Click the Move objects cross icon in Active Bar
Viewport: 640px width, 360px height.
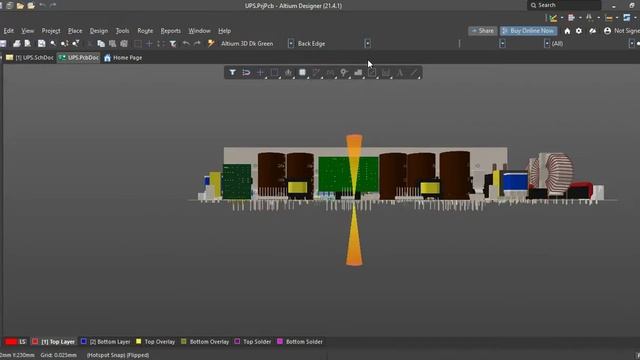click(x=260, y=73)
